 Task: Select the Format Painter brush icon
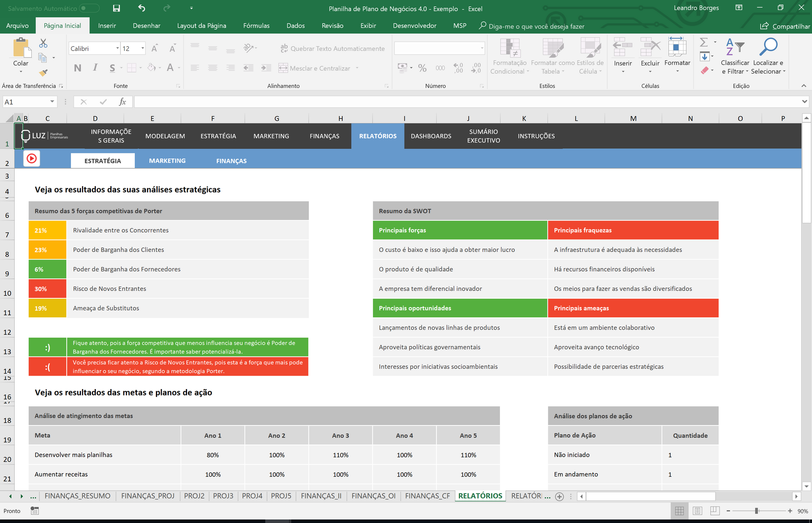(43, 73)
